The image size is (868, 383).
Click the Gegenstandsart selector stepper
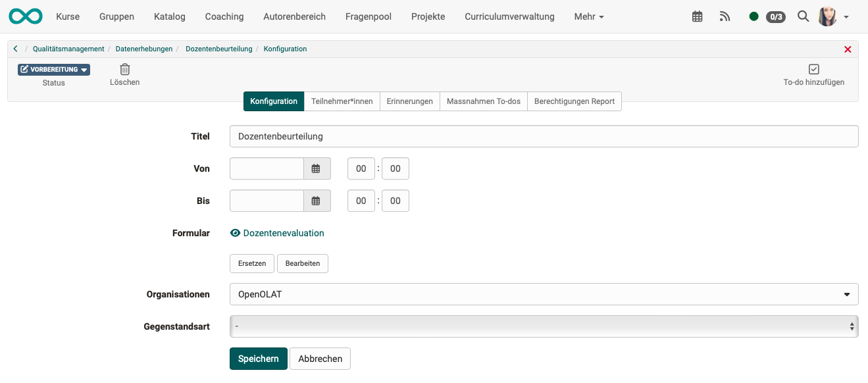click(x=852, y=326)
